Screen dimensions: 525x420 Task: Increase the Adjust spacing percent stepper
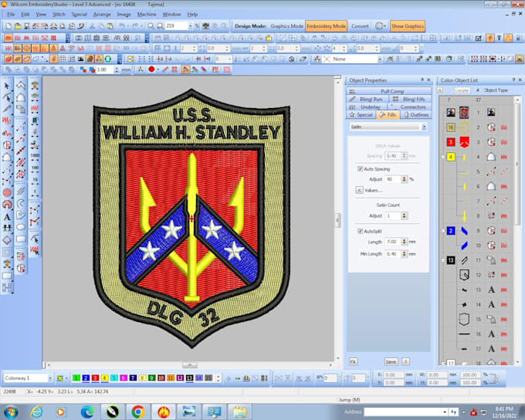point(405,178)
